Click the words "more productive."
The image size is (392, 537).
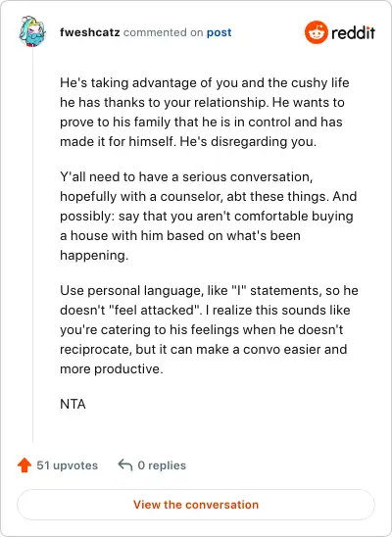112,368
